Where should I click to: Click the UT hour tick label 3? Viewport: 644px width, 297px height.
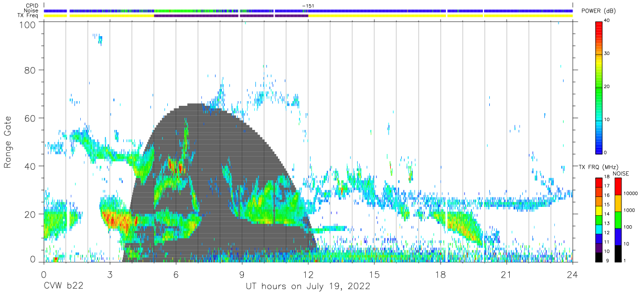coord(110,274)
